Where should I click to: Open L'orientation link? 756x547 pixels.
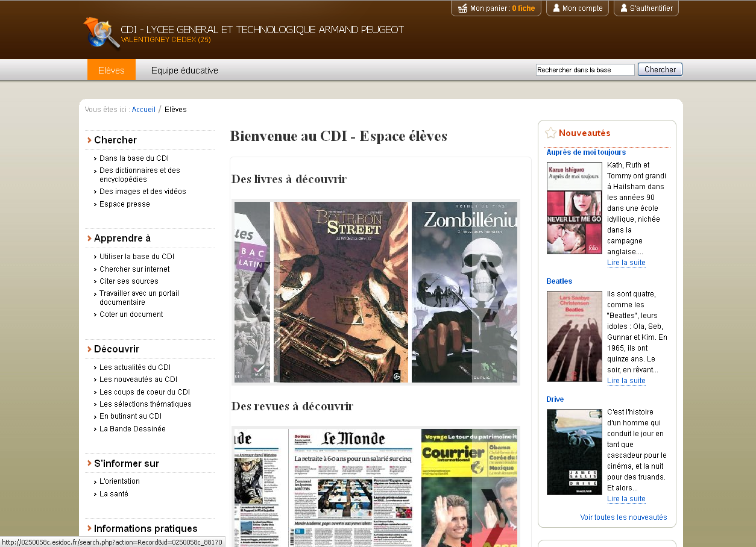[119, 481]
